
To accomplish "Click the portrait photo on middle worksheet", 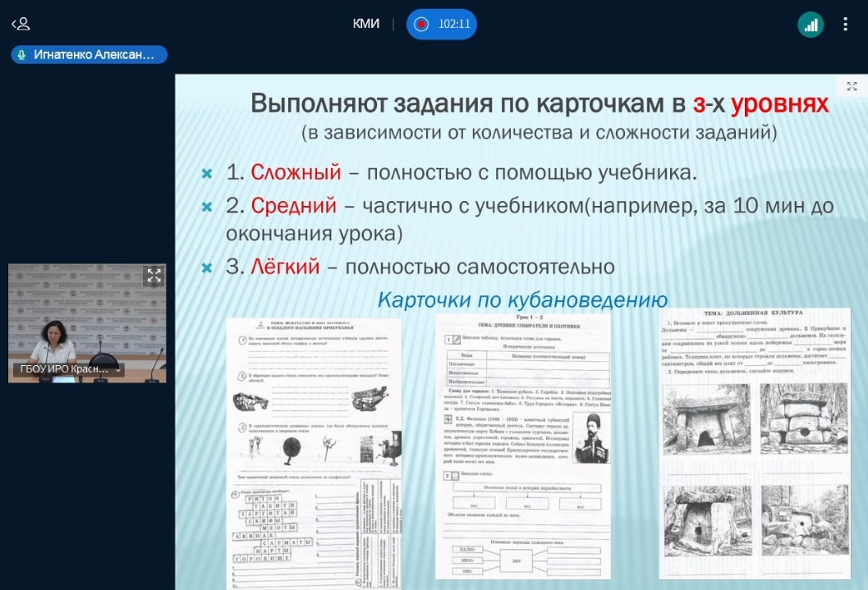I will 586,437.
